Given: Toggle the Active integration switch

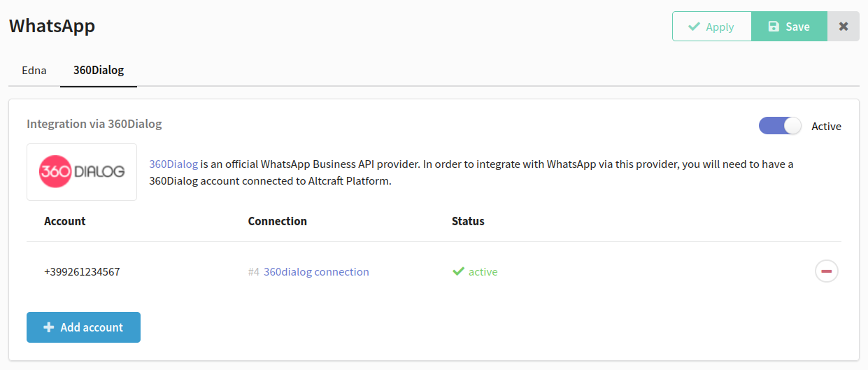Looking at the screenshot, I should [x=780, y=126].
